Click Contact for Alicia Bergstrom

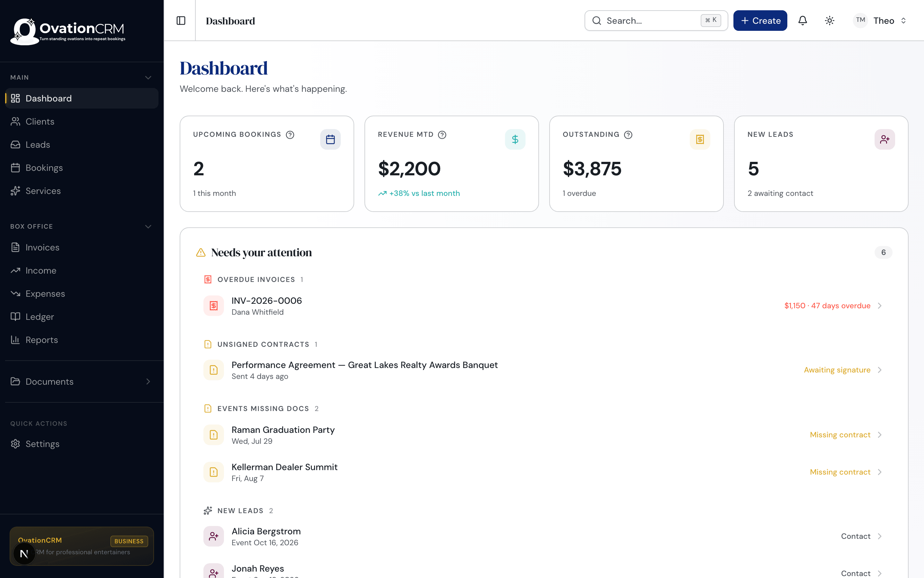pyautogui.click(x=855, y=536)
